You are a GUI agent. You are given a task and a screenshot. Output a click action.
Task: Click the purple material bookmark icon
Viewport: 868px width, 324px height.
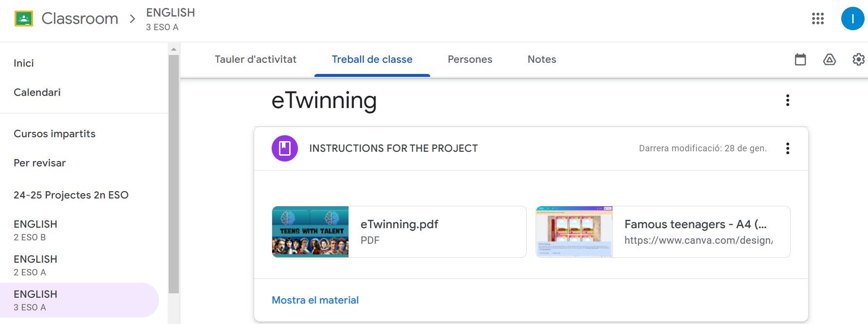285,148
